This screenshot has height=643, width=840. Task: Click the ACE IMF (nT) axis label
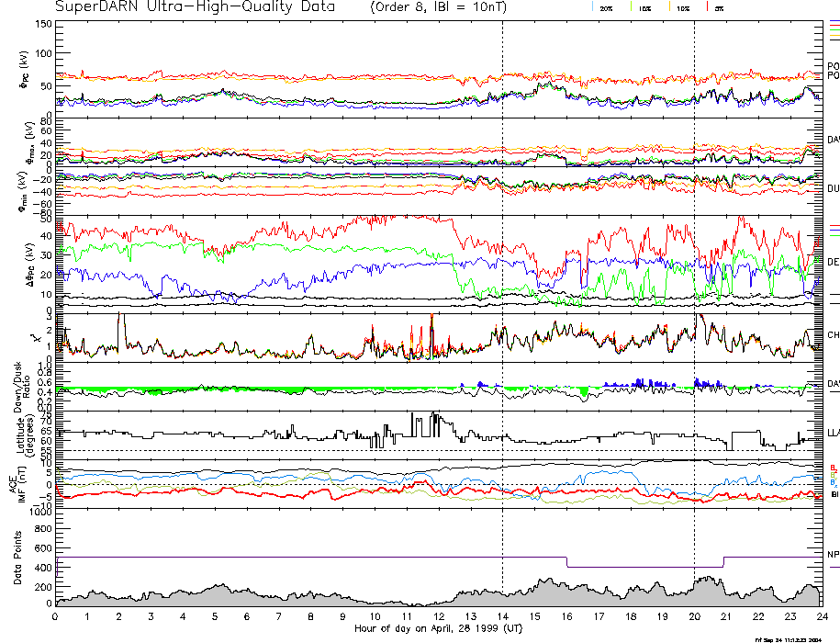click(18, 482)
